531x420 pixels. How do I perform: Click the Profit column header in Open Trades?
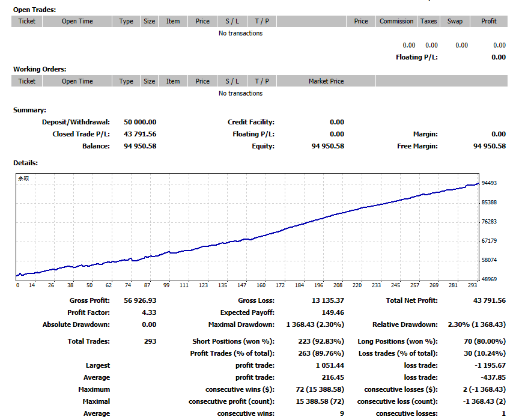(489, 21)
